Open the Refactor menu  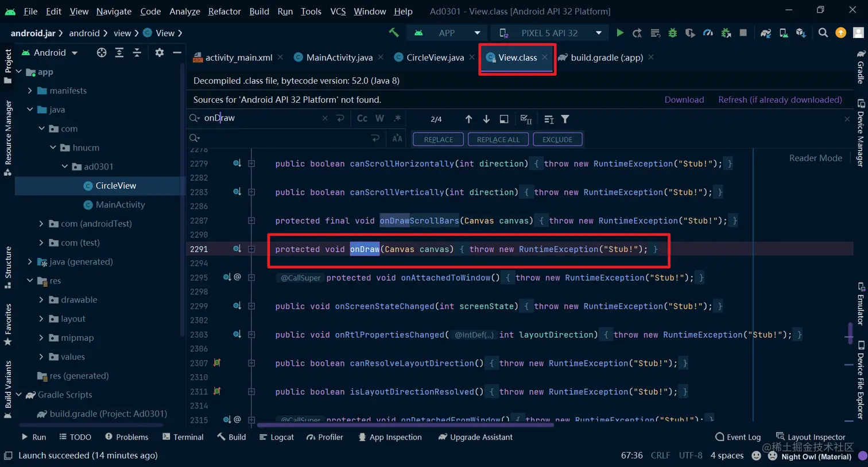pos(224,11)
